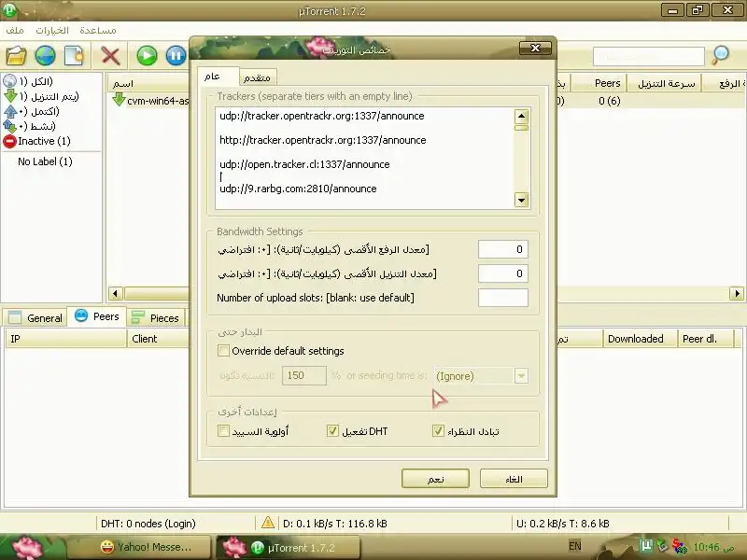This screenshot has width=747, height=560.
Task: Open the Help menu (مساعدة)
Action: tap(98, 31)
